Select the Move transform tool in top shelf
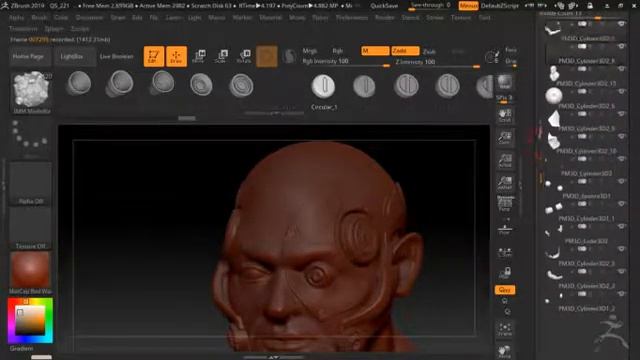640x360 pixels. pos(199,56)
